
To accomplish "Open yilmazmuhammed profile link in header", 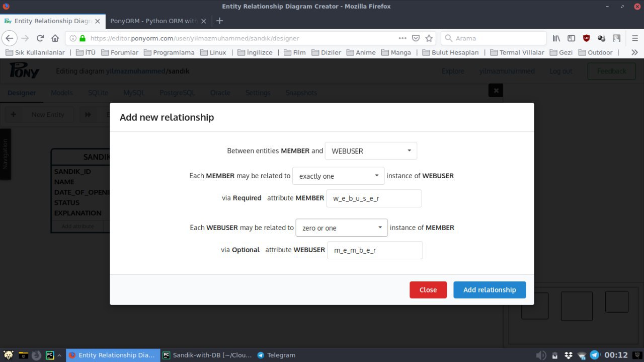I will tap(507, 71).
